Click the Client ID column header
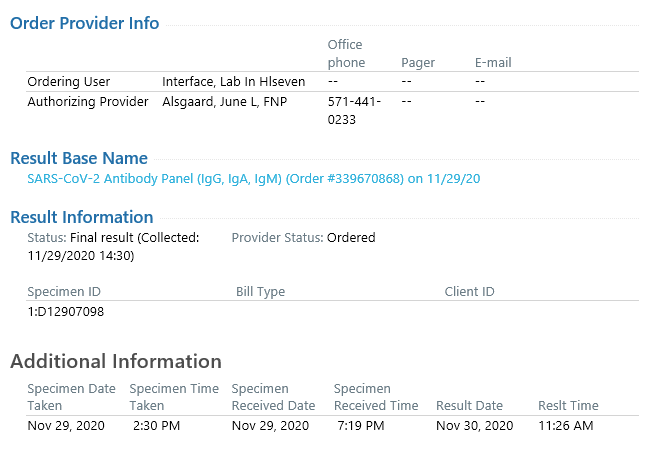The width and height of the screenshot is (657, 449). pyautogui.click(x=469, y=292)
